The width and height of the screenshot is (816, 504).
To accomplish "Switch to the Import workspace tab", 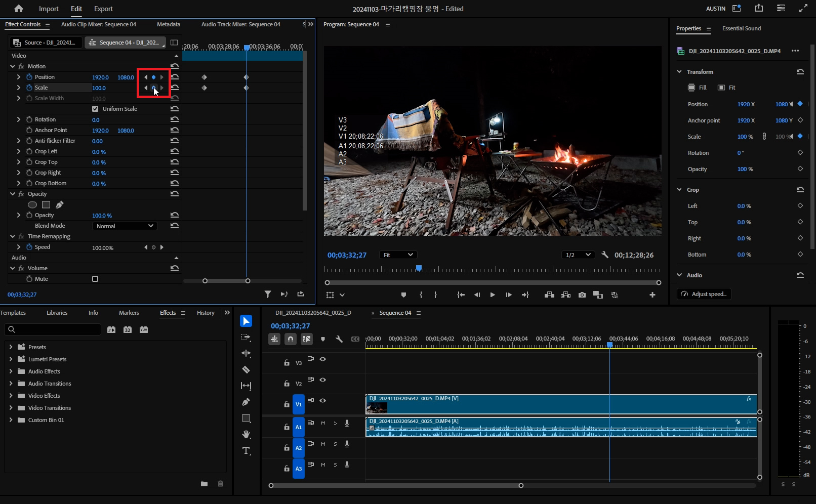I will (x=49, y=9).
